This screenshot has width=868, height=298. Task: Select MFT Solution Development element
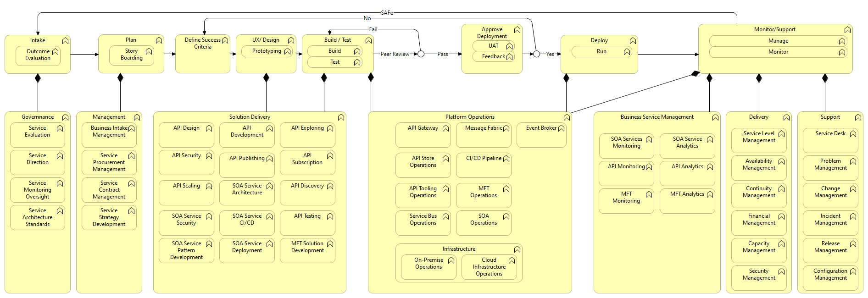(x=307, y=251)
